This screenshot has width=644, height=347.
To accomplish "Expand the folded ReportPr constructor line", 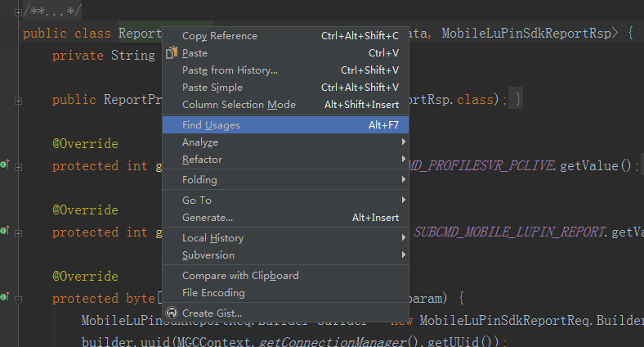I will tap(18, 100).
